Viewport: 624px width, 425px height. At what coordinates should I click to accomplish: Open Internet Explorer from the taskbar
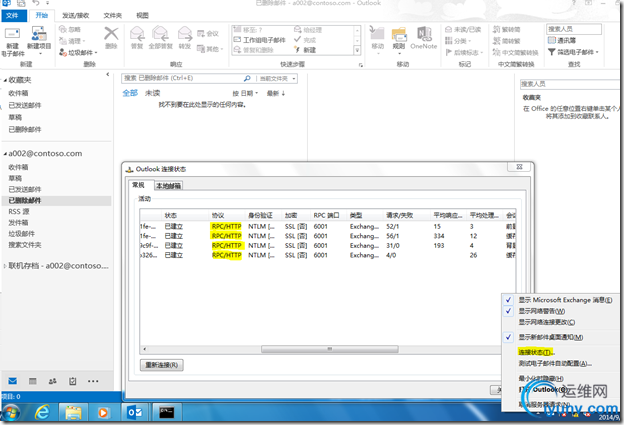coord(42,413)
